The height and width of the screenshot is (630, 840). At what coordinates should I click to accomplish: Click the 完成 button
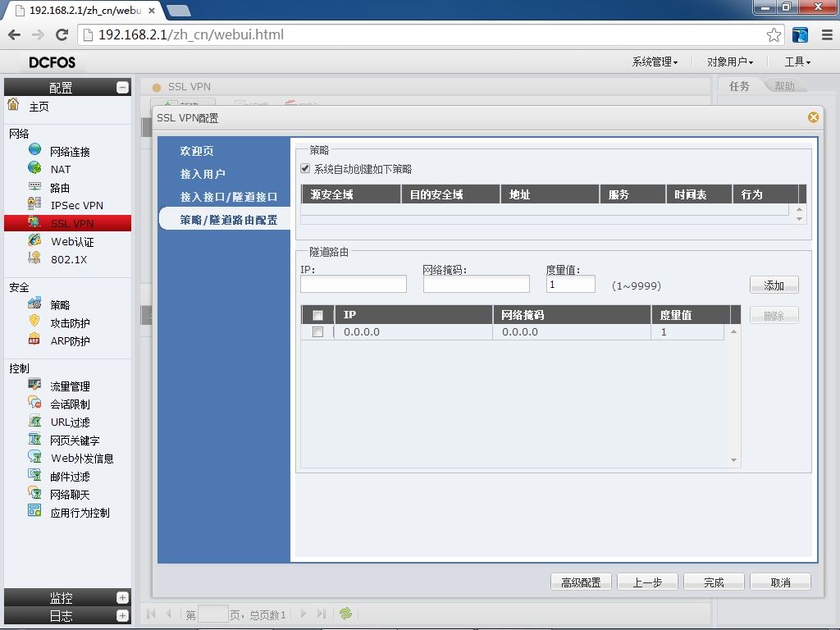coord(714,582)
